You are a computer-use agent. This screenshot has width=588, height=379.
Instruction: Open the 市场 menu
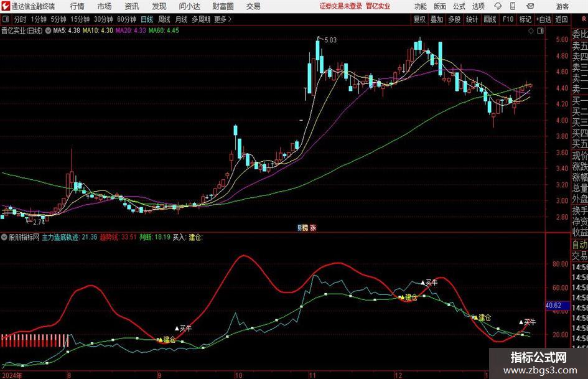105,6
